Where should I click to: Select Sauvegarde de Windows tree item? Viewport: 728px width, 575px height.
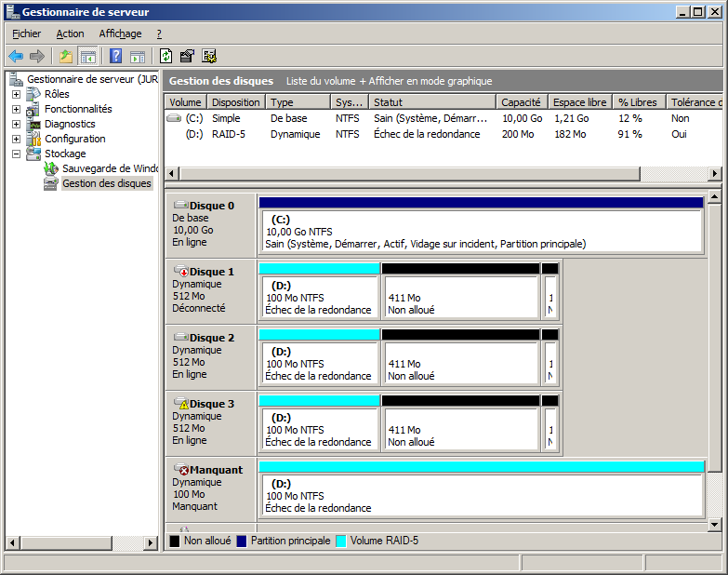[x=110, y=168]
